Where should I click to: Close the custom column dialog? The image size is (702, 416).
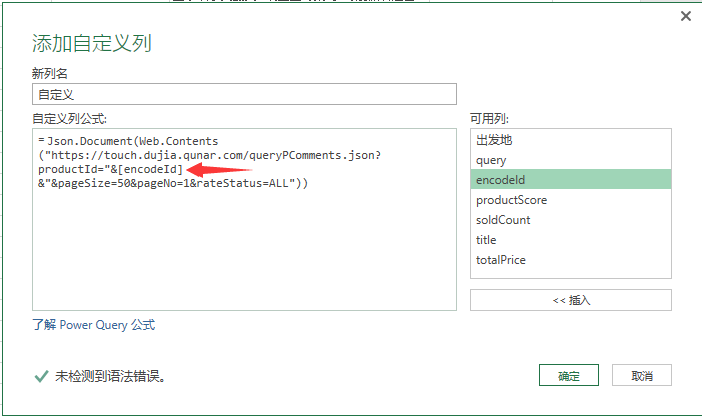tap(686, 16)
